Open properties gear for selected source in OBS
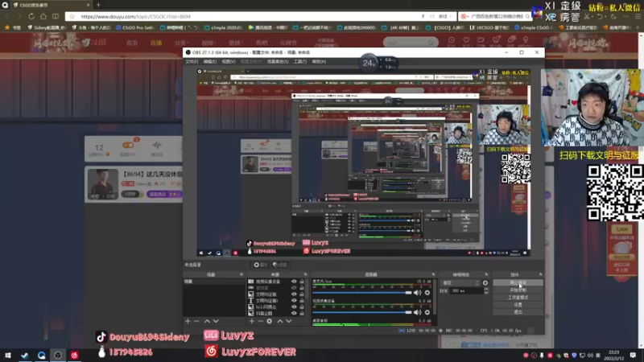Viewport: 644px width, 362px height. 260,265
